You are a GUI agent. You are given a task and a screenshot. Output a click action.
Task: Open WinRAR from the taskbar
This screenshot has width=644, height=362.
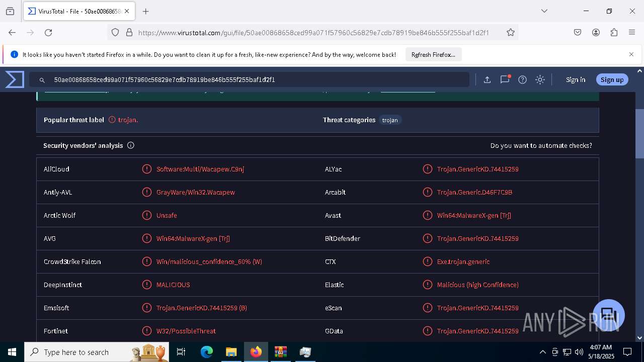click(x=280, y=352)
